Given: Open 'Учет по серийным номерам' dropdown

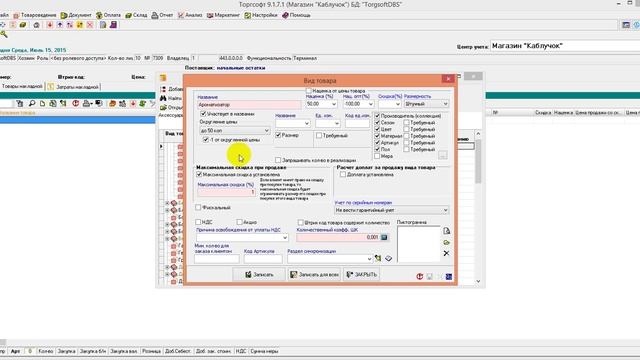Looking at the screenshot, I should 445,210.
